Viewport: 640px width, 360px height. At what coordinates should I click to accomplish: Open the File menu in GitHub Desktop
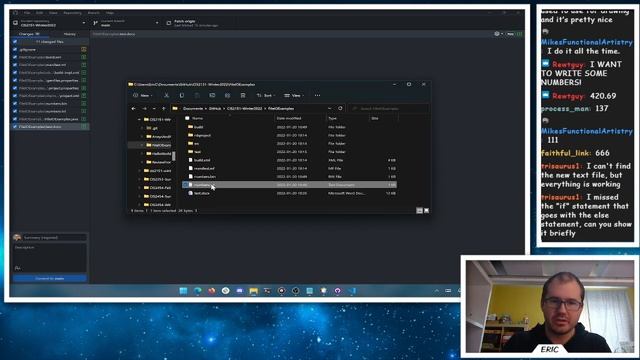coord(27,13)
